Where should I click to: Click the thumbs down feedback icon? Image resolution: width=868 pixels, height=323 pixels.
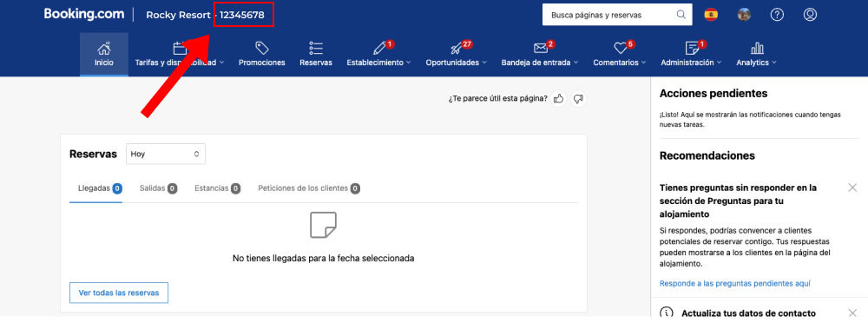coord(578,99)
